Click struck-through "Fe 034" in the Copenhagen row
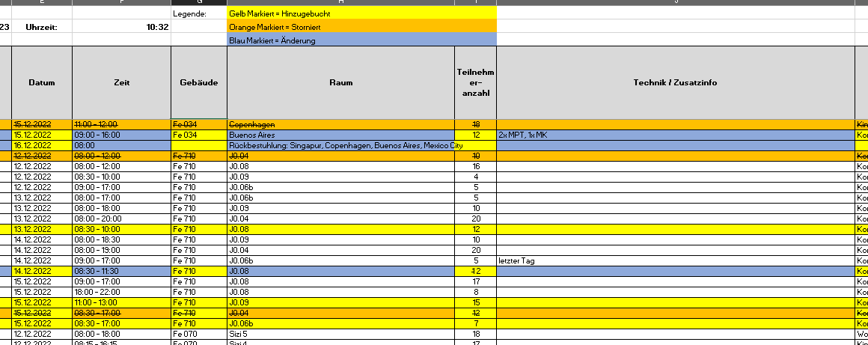The height and width of the screenshot is (345, 868). click(x=199, y=124)
